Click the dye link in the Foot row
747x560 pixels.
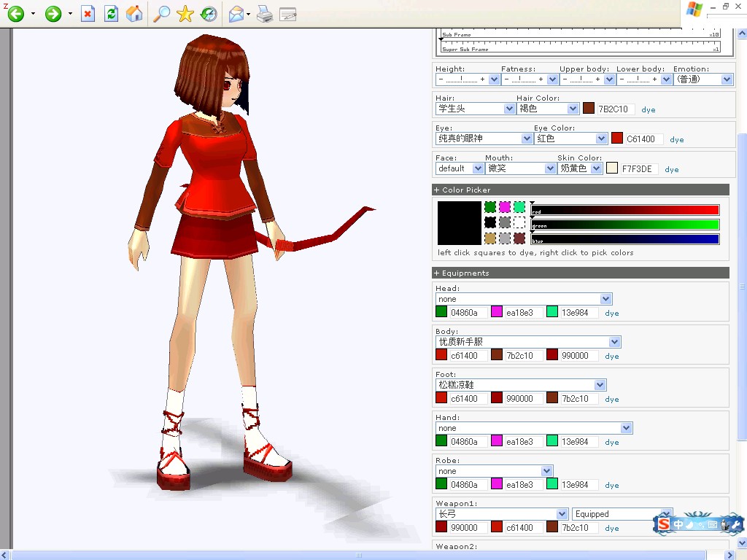coord(612,399)
